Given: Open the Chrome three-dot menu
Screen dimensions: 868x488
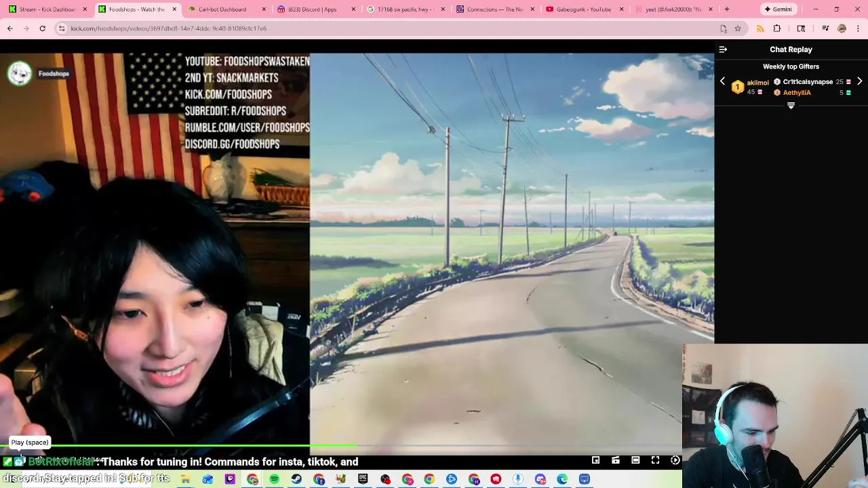Looking at the screenshot, I should pyautogui.click(x=859, y=28).
